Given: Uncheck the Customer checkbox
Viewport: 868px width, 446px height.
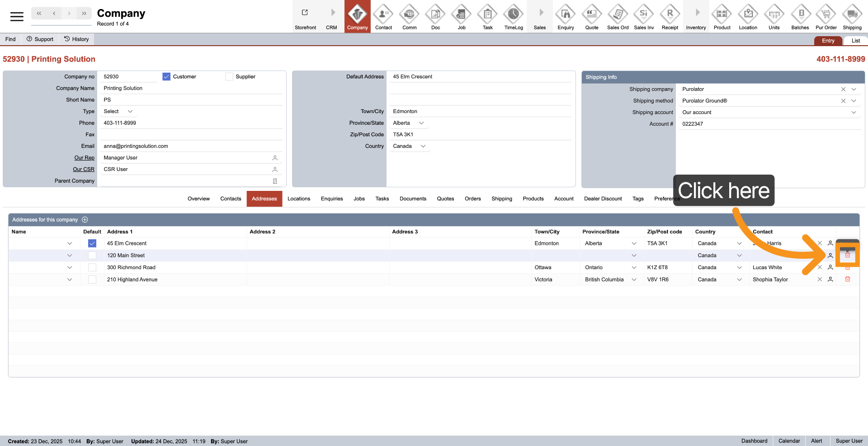Looking at the screenshot, I should pyautogui.click(x=166, y=77).
